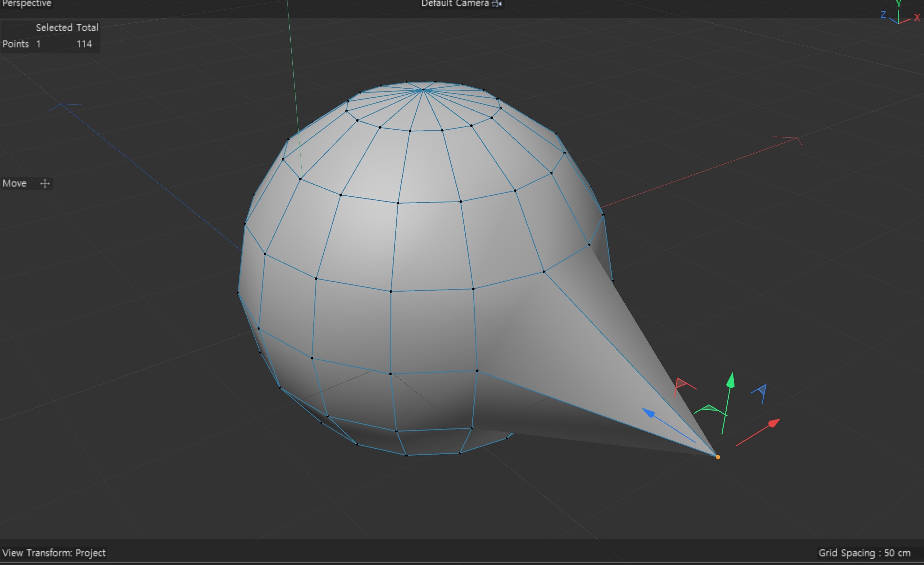Screen dimensions: 924x565
Task: Grab the red X-axis move arrow
Action: pos(774,423)
